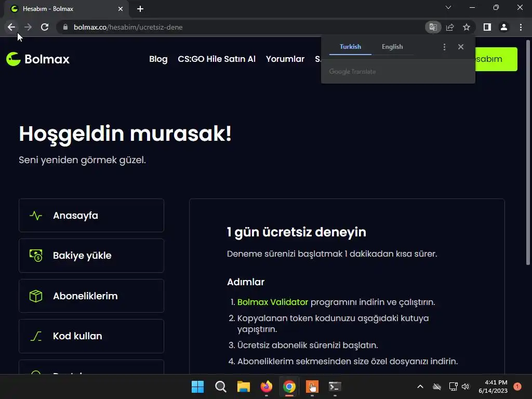Click the slope icon beside Kod kullan
This screenshot has height=399, width=532.
click(x=36, y=336)
